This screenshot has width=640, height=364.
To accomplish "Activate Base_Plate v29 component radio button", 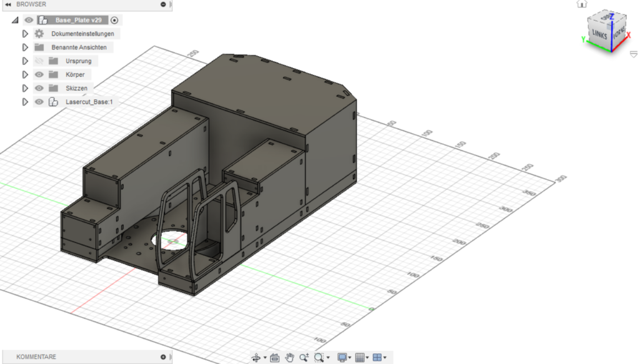I will pos(114,20).
